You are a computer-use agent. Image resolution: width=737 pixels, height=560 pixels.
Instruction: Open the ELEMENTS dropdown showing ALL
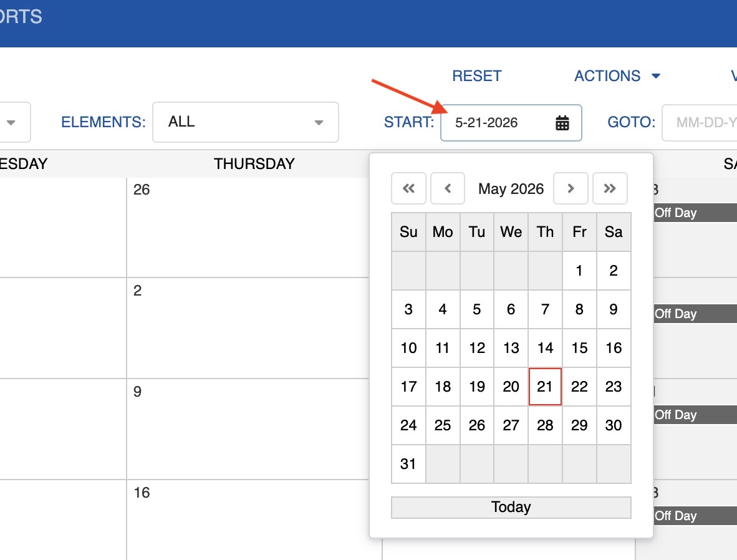click(x=246, y=122)
